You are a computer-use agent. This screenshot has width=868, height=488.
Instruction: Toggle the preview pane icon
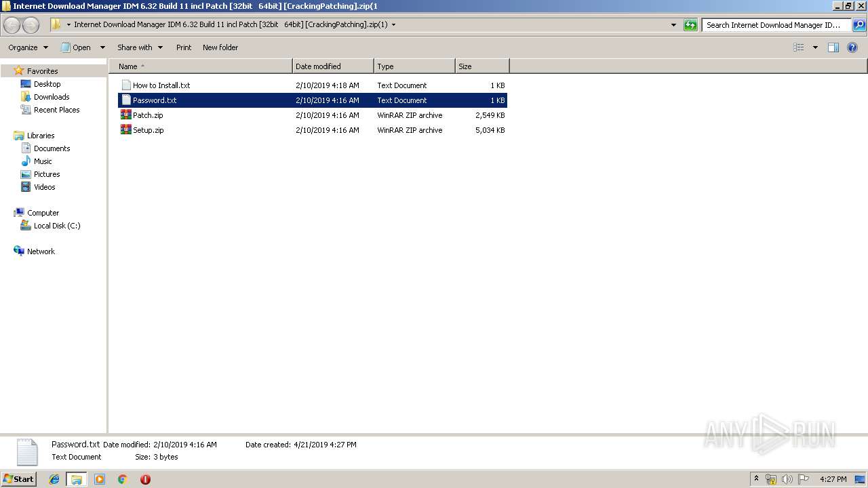pyautogui.click(x=833, y=47)
